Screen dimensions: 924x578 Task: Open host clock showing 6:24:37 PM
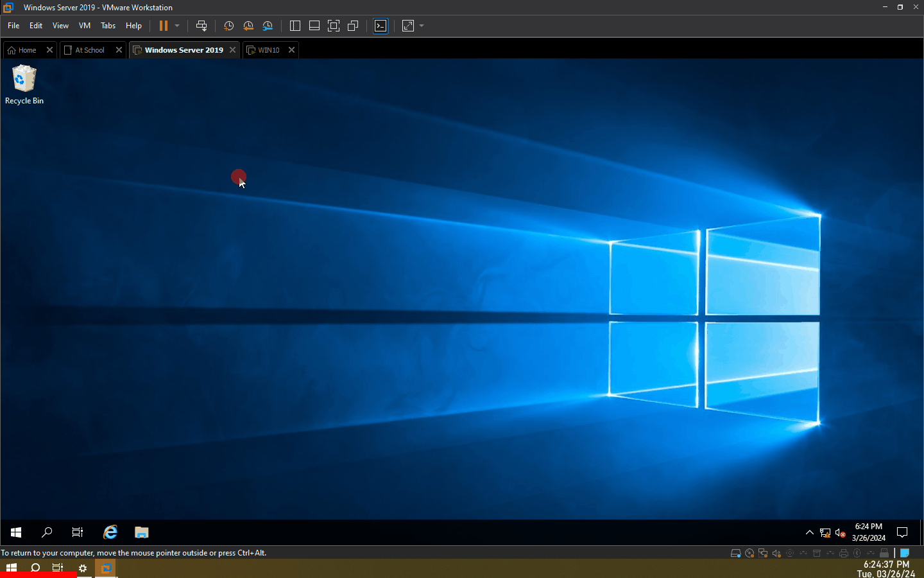[886, 569]
